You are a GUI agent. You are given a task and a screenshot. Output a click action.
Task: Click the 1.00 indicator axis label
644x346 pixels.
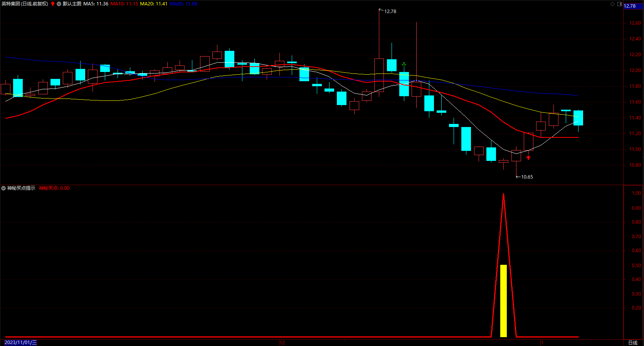pos(637,193)
